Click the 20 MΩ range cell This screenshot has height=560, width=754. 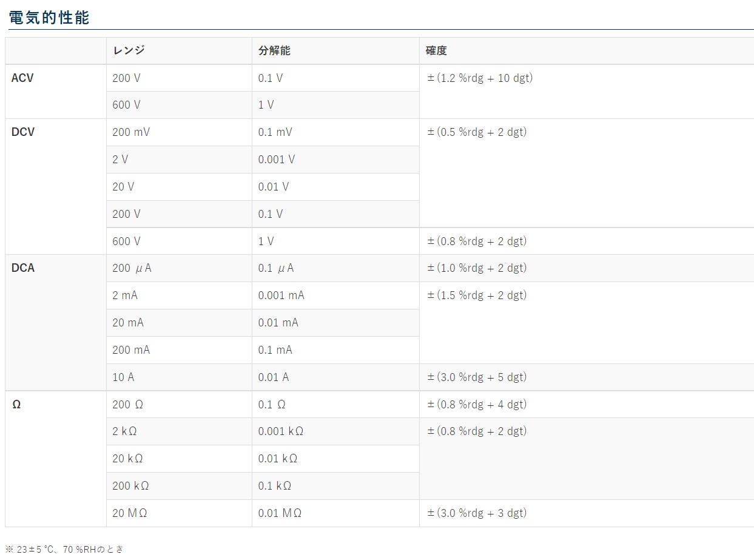point(130,513)
